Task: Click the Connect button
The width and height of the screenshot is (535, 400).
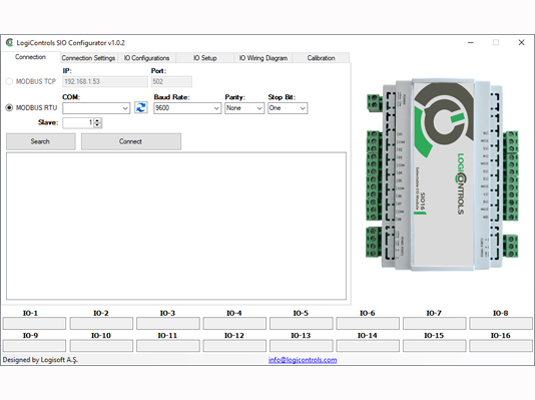Action: click(131, 141)
